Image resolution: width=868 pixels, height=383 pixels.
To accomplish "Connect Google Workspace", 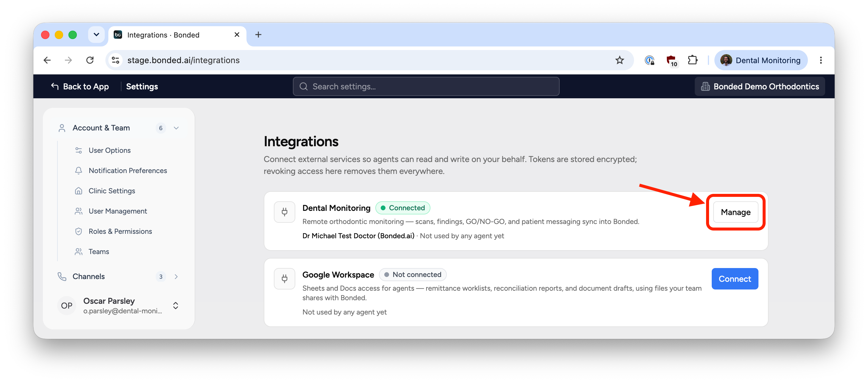I will tap(735, 279).
